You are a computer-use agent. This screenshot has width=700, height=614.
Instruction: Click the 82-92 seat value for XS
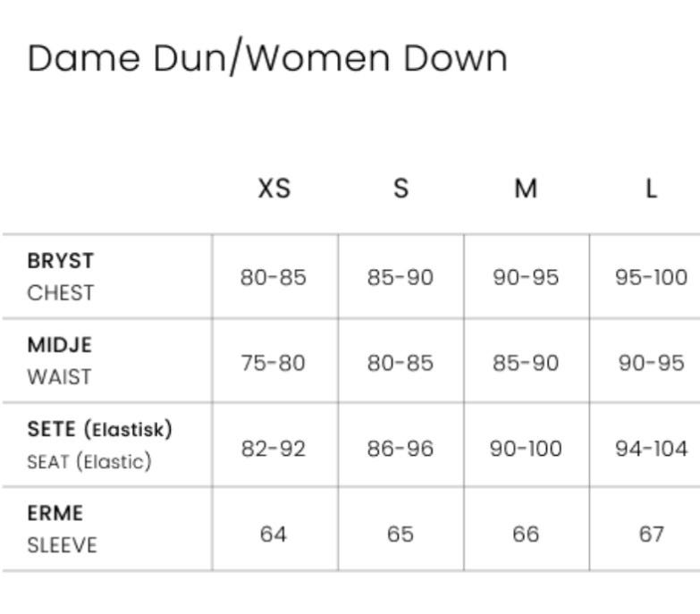274,449
